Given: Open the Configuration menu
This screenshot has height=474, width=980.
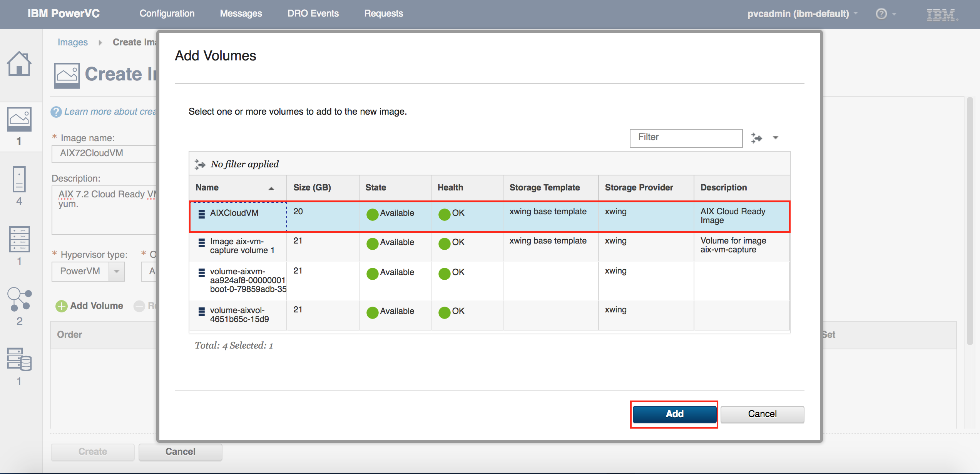Looking at the screenshot, I should [167, 13].
